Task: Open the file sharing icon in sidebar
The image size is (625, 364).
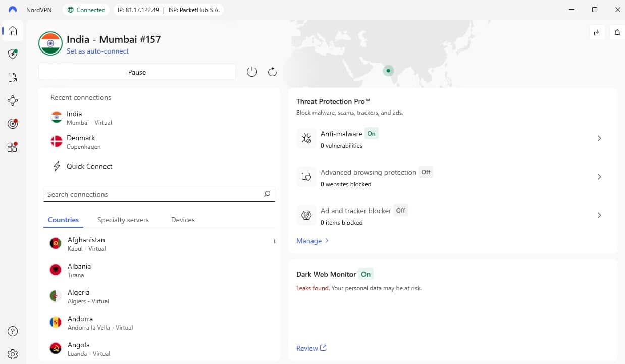Action: [x=13, y=77]
